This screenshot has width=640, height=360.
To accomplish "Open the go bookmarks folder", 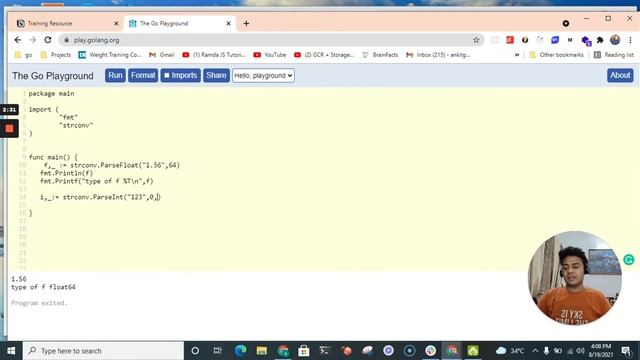I will point(23,55).
